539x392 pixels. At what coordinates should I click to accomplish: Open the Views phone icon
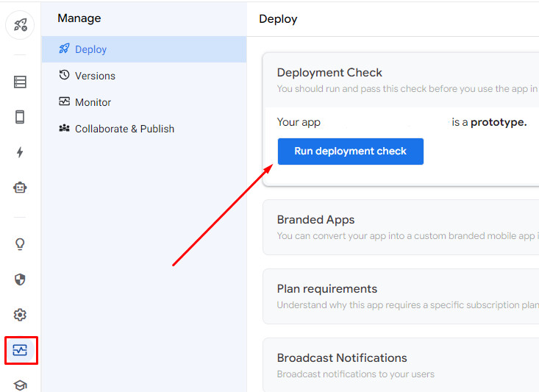[x=20, y=117]
